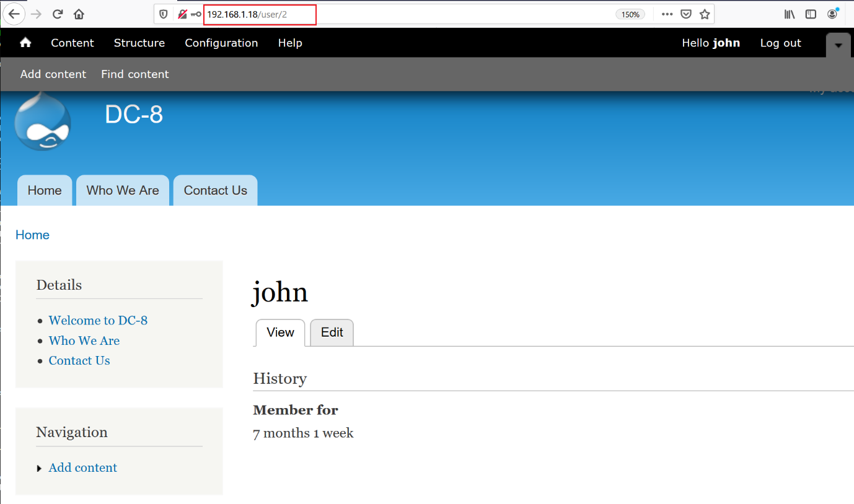Viewport: 854px width, 504px height.
Task: Click the Firefox account avatar icon
Action: coord(832,14)
